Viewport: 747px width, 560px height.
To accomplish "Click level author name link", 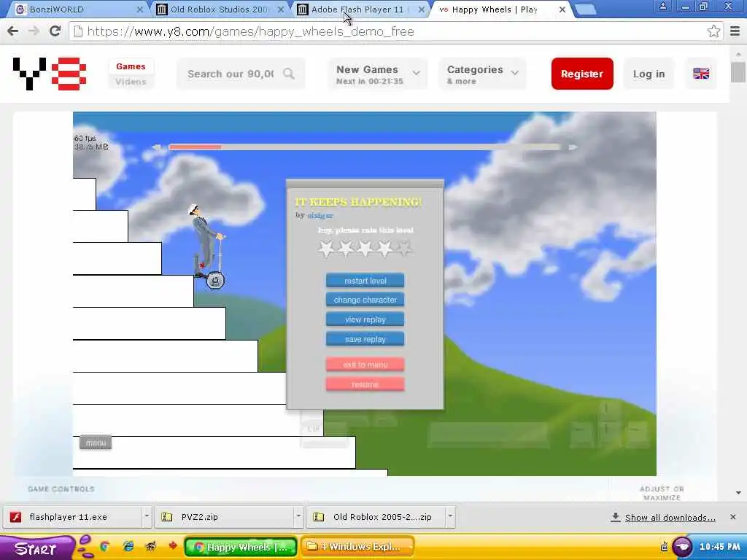I will (x=320, y=215).
